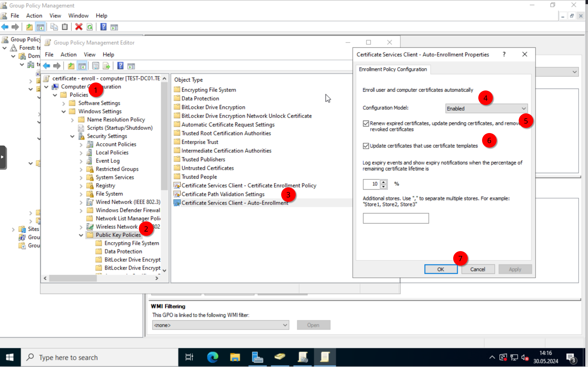This screenshot has height=367, width=588.
Task: Select Certificate Services Client - Certificate Enrollment Policy
Action: click(x=249, y=185)
